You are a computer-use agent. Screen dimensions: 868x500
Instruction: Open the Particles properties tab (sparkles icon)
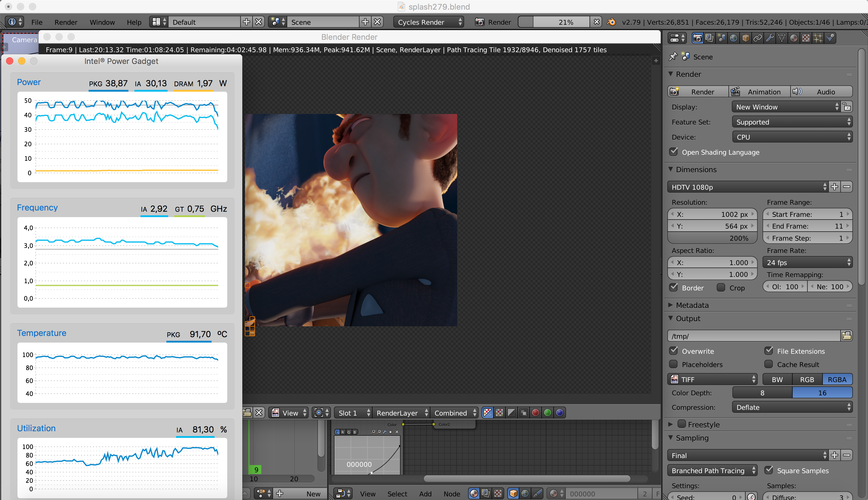coord(818,38)
